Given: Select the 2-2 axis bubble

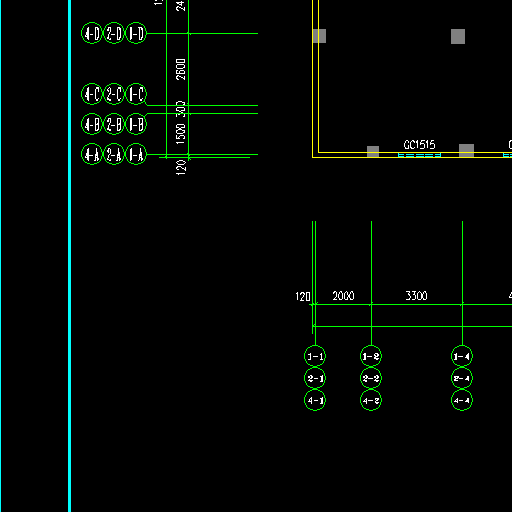Looking at the screenshot, I should 371,378.
